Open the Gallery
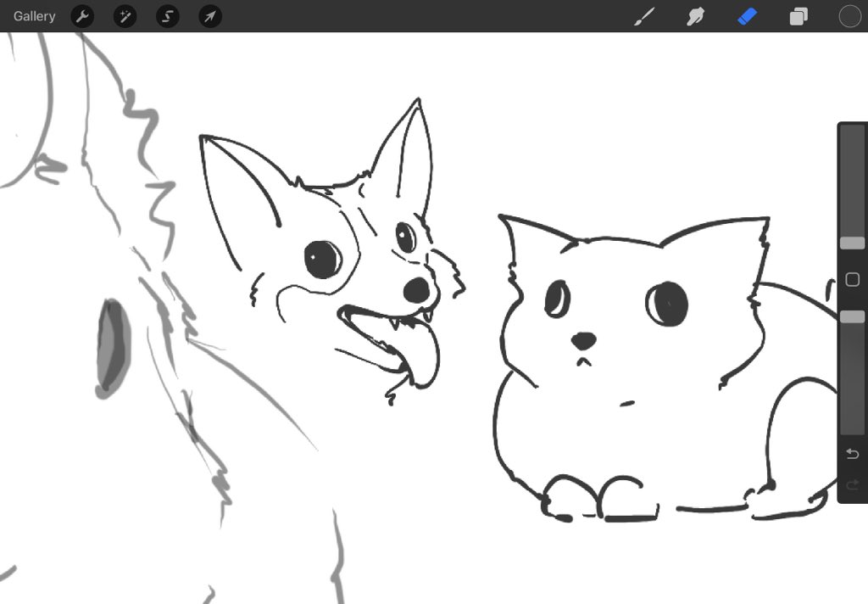Viewport: 868px width, 604px height. point(34,16)
